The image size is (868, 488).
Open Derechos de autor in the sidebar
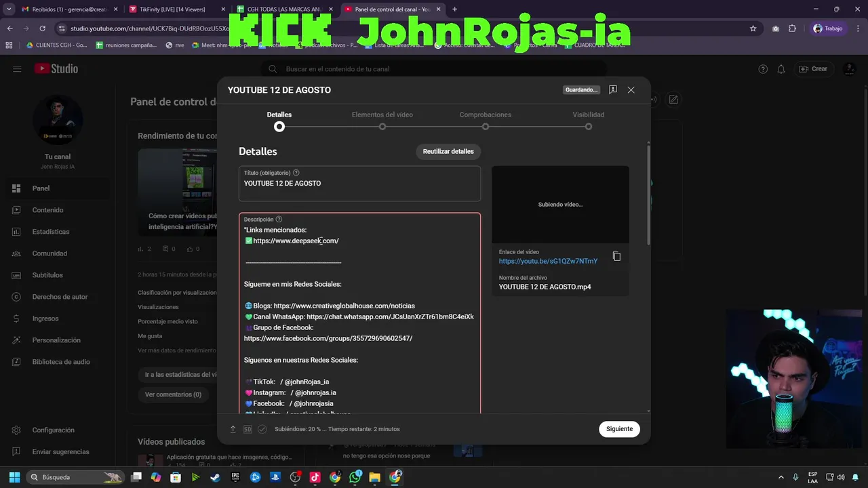[58, 297]
